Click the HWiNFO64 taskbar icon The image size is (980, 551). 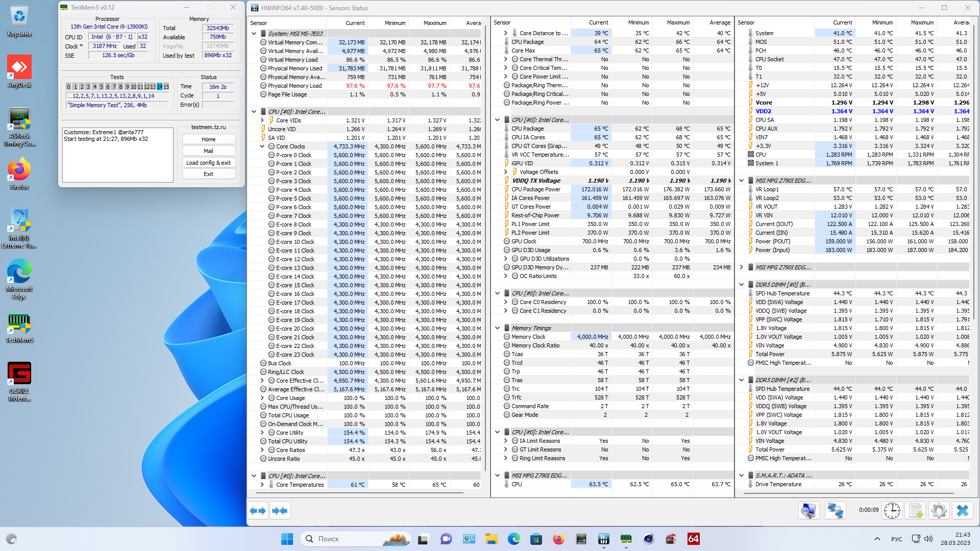pyautogui.click(x=693, y=539)
